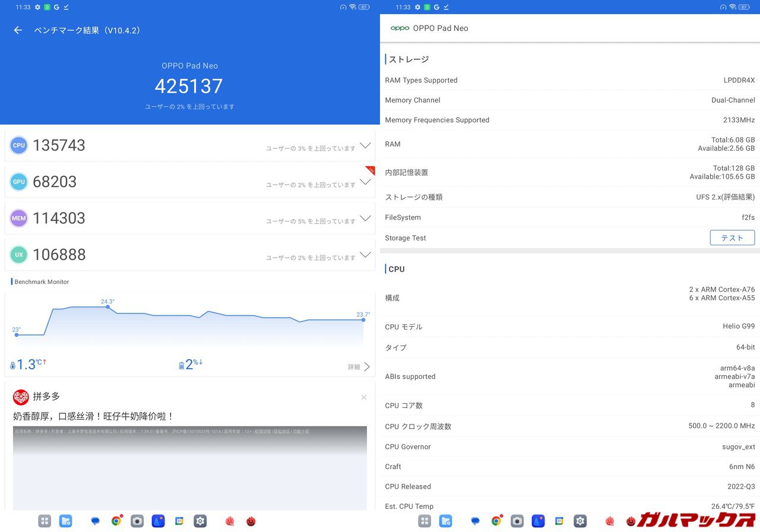This screenshot has width=760, height=532.
Task: Open Chrome from the left dock
Action: (116, 521)
